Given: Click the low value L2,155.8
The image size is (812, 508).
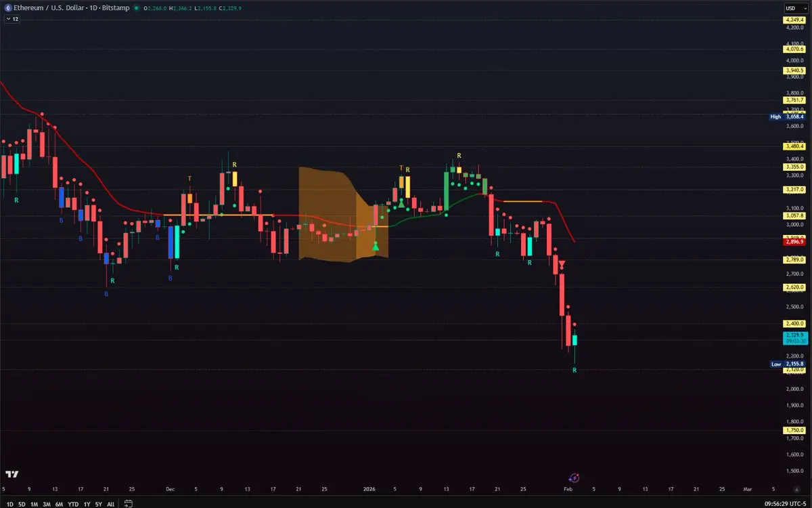Looking at the screenshot, I should (x=205, y=8).
